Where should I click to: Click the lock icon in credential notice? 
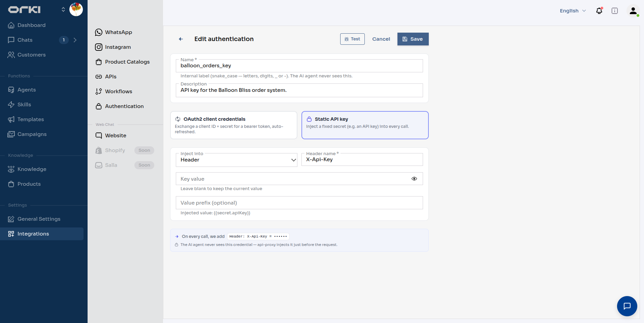(x=176, y=245)
